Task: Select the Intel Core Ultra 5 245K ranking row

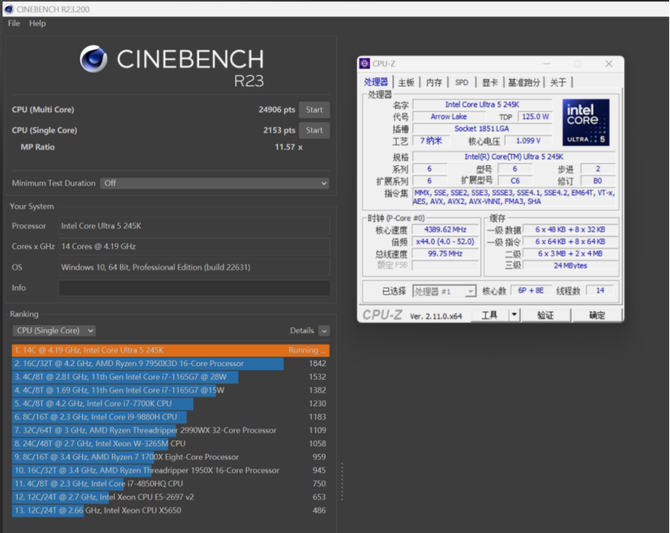Action: pyautogui.click(x=170, y=350)
